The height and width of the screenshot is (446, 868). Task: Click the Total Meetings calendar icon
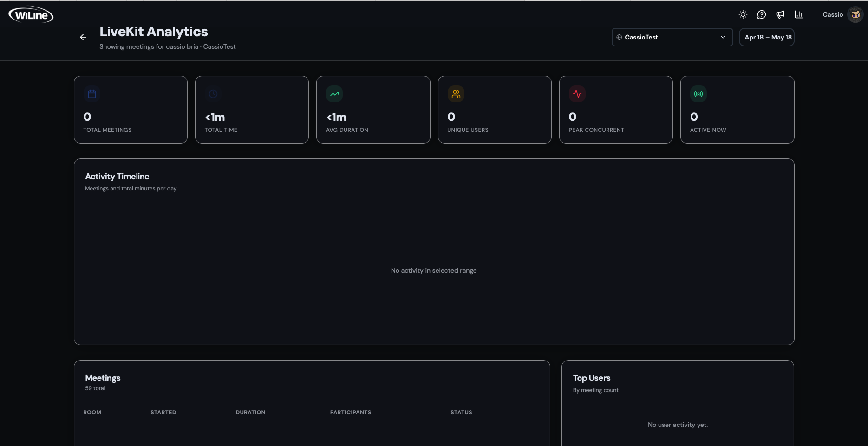[92, 94]
